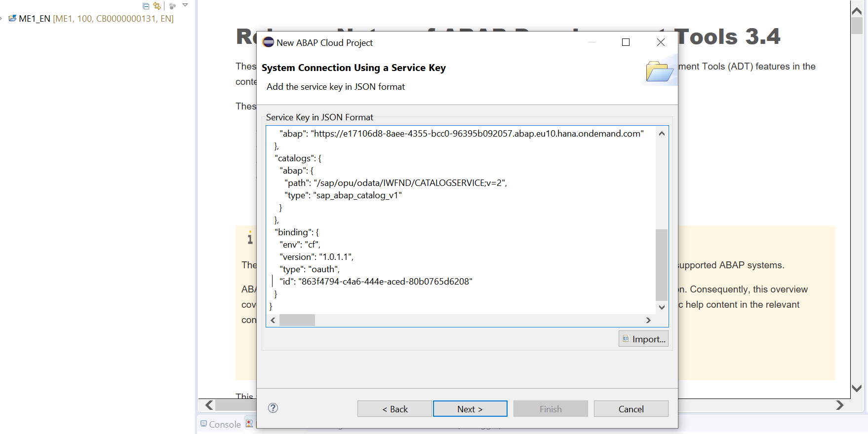This screenshot has width=868, height=434.
Task: Toggle Link with Editor arrows icon
Action: tap(157, 6)
